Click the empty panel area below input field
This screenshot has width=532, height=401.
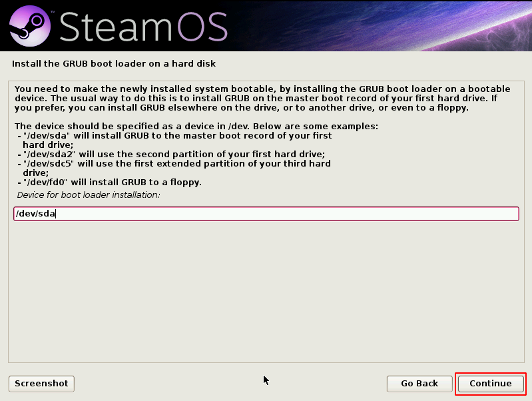pyautogui.click(x=266, y=293)
